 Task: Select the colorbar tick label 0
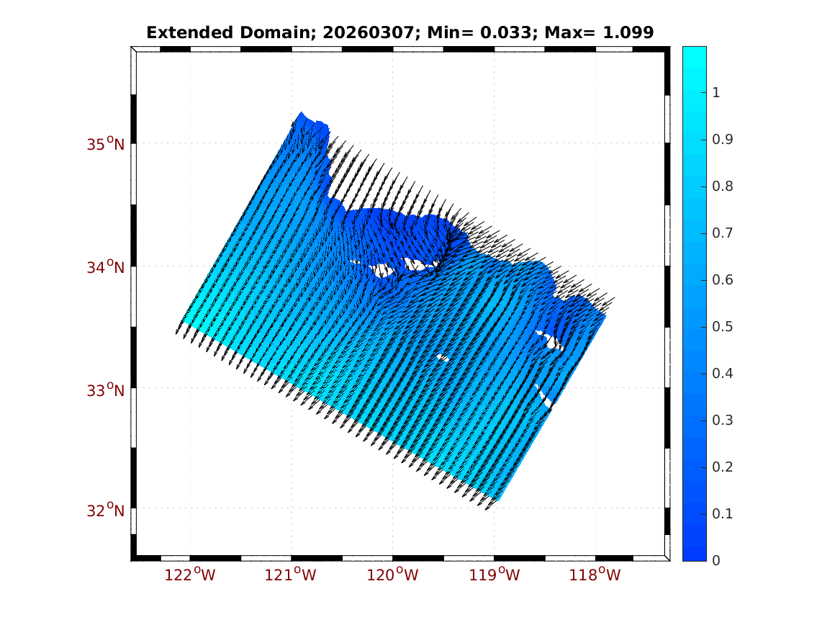[715, 560]
